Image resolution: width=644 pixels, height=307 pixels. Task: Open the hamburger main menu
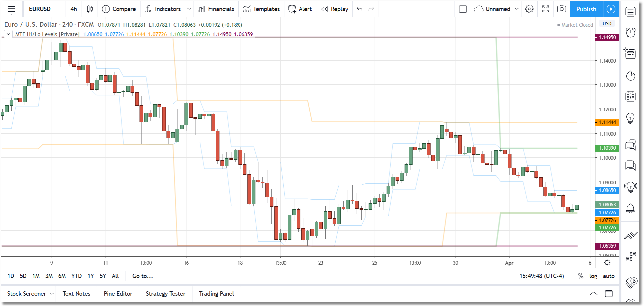(12, 9)
